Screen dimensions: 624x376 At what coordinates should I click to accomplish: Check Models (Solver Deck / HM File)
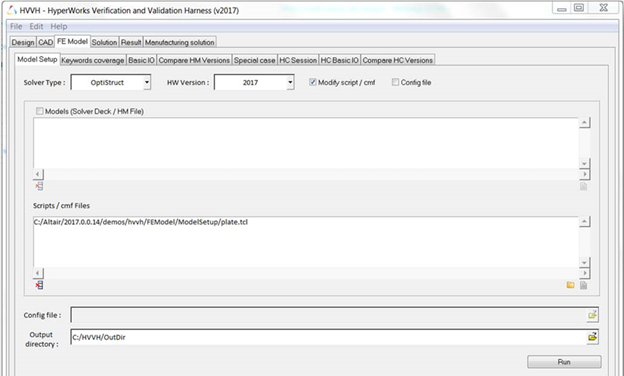point(39,111)
